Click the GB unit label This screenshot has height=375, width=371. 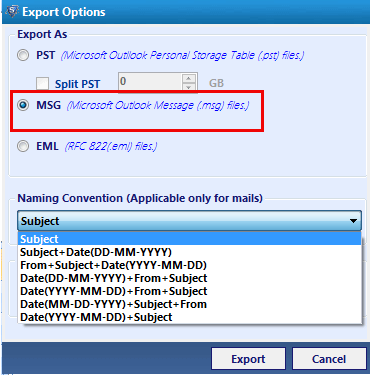point(216,83)
